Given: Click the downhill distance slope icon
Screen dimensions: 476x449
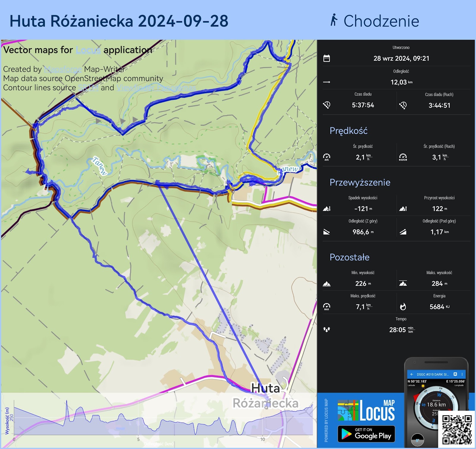Looking at the screenshot, I should (327, 232).
